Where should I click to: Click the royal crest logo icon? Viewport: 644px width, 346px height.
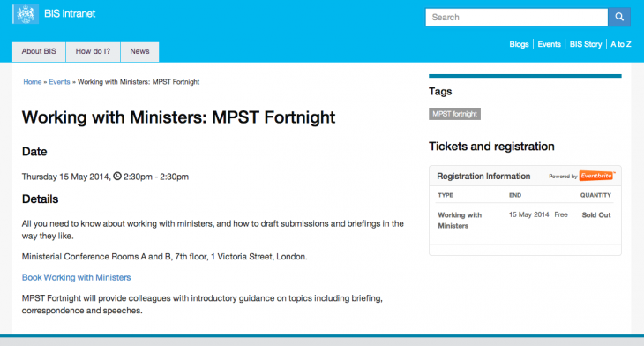pyautogui.click(x=26, y=14)
